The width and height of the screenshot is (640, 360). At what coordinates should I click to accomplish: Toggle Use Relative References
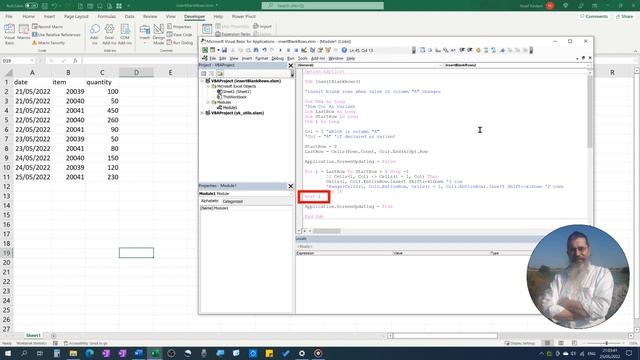56,35
